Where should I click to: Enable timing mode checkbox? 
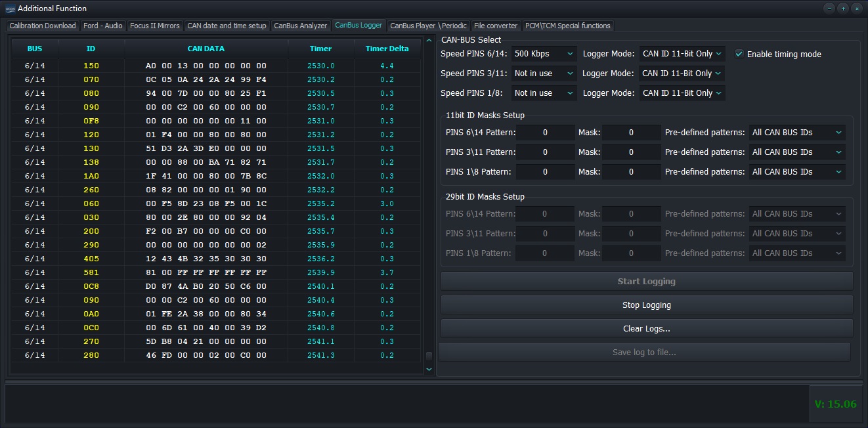pyautogui.click(x=739, y=54)
